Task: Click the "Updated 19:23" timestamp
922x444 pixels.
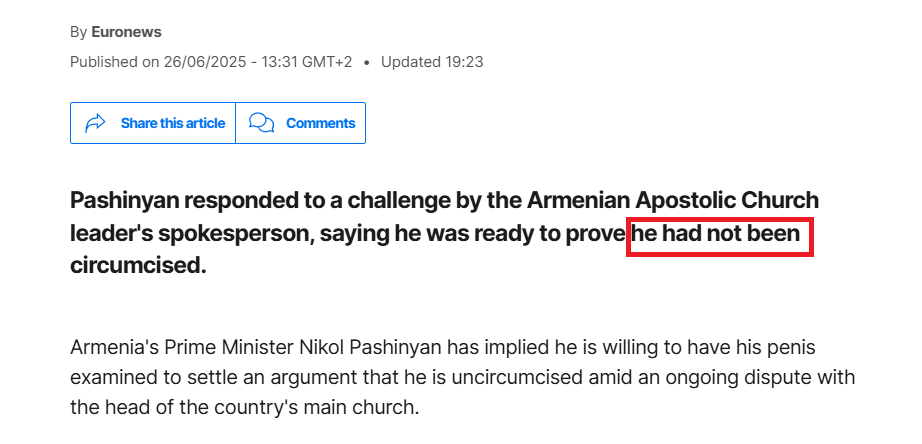Action: point(432,62)
